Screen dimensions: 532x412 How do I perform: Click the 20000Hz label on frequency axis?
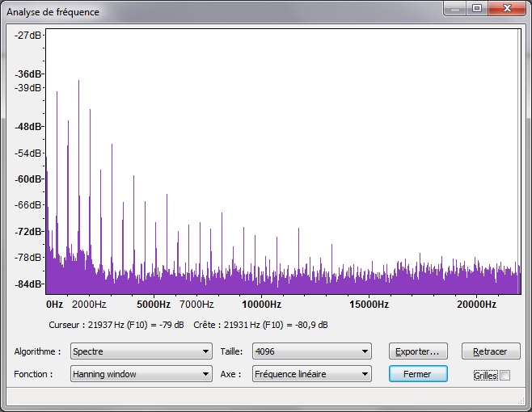click(x=475, y=305)
